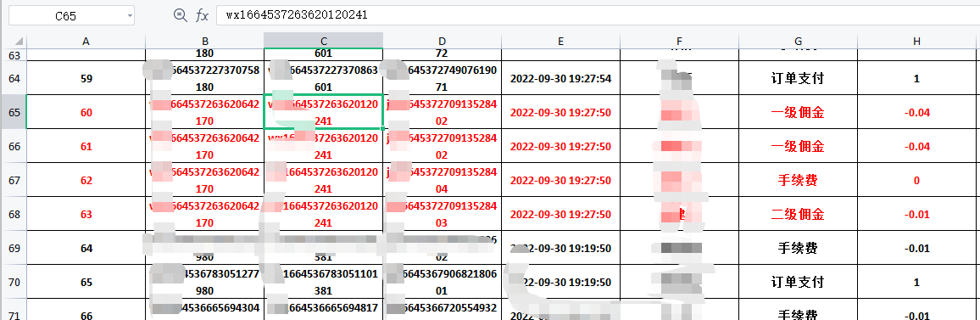Click 订单支付 in row 70

tap(798, 282)
